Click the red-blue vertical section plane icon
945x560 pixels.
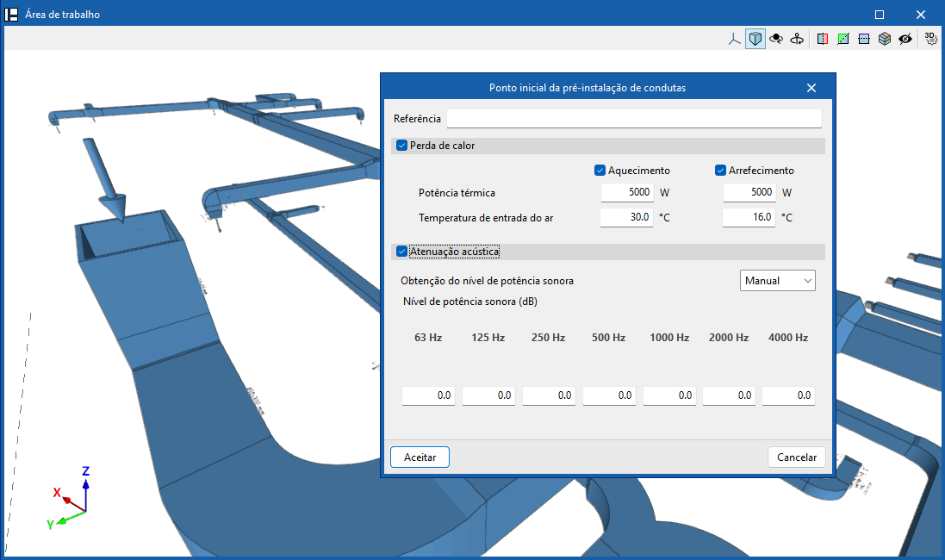[x=822, y=39]
